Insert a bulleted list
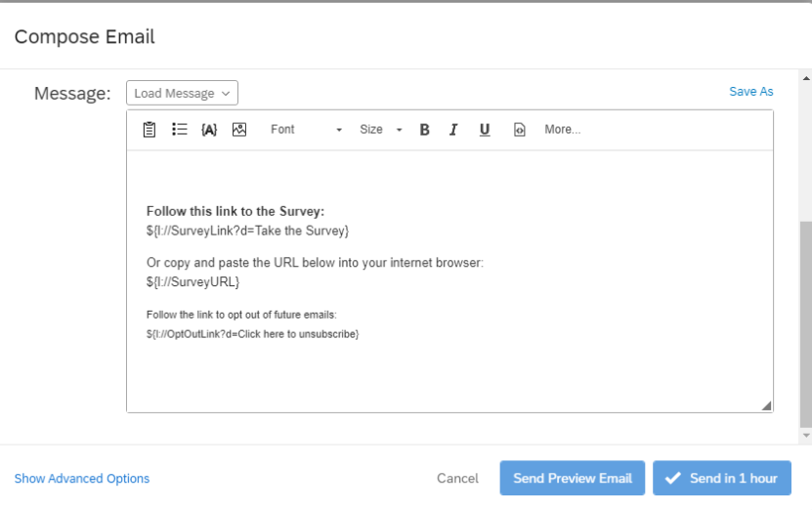Screen dimensions: 812x510 (x=180, y=129)
